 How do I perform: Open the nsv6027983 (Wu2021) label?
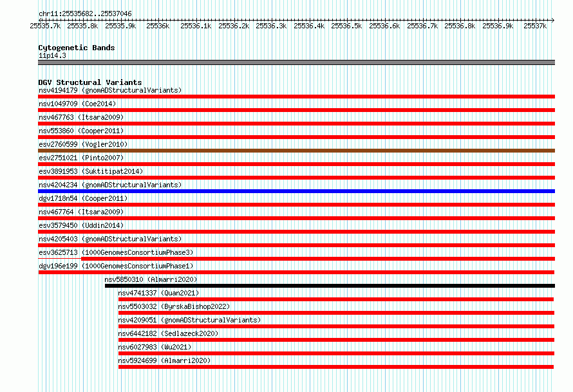tap(155, 347)
